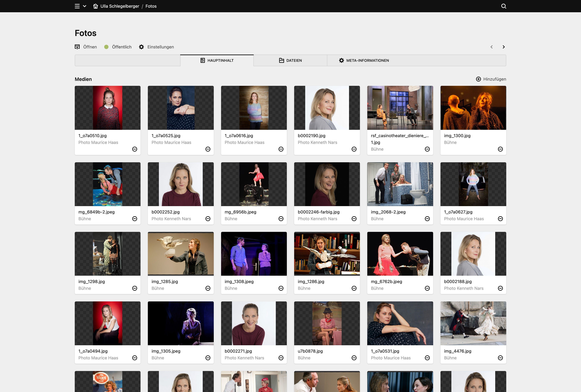Screen dimensions: 581x392
Task: Remove img_1285.jpg via its minus icon
Action: (208, 288)
